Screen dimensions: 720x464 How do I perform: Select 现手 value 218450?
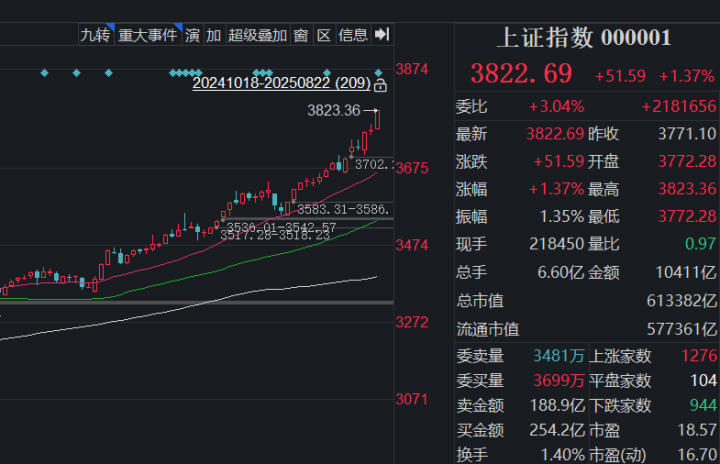[557, 244]
